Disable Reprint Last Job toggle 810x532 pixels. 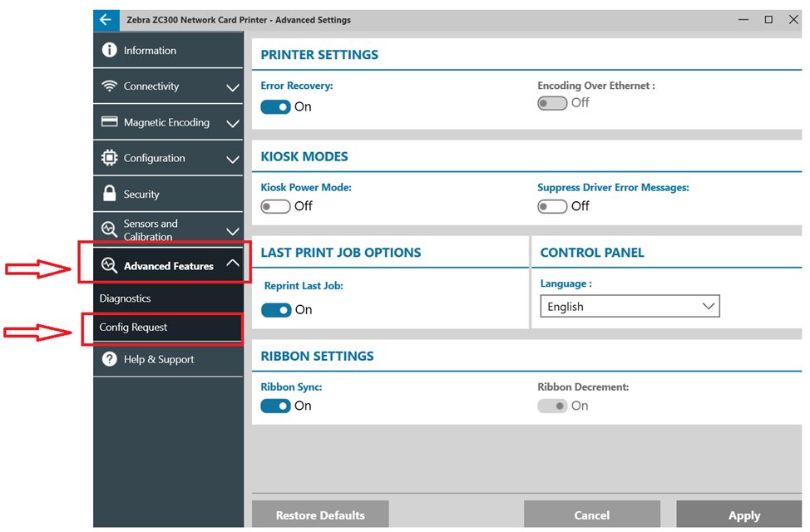[276, 310]
